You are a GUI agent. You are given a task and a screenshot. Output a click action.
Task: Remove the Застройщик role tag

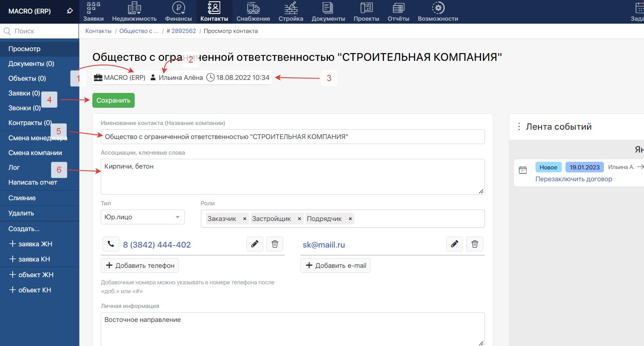pos(300,219)
